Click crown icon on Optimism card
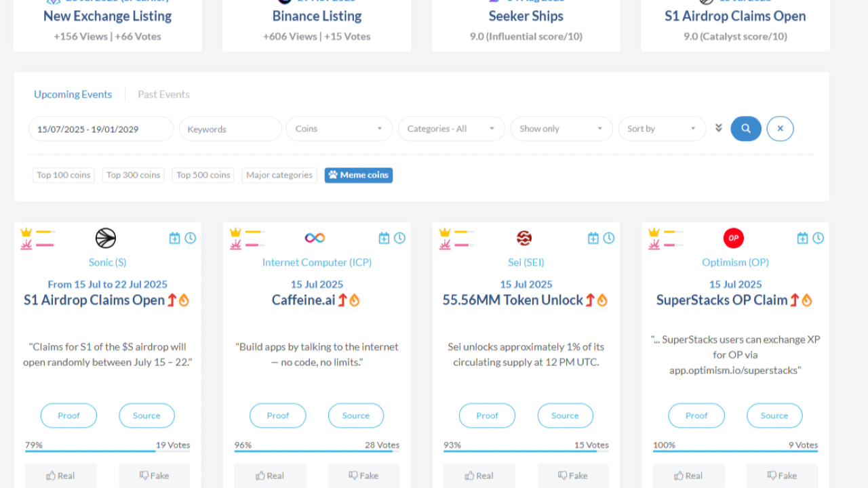Image resolution: width=868 pixels, height=488 pixels. pos(654,232)
